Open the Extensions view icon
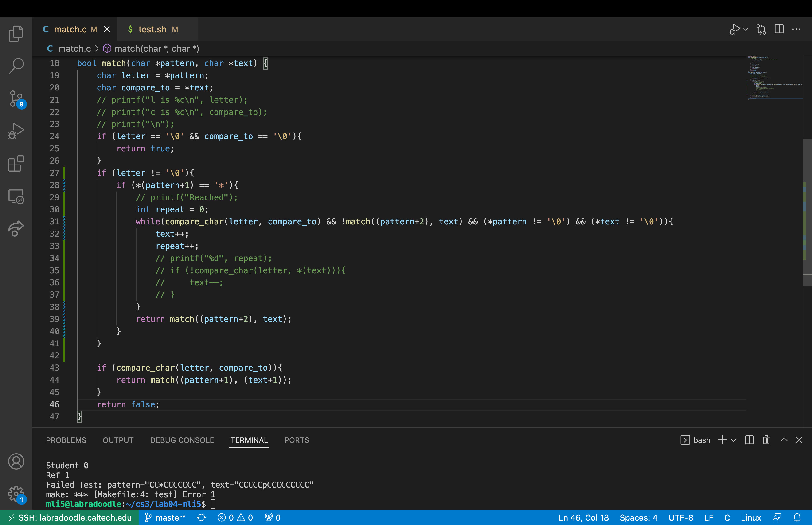 pos(16,164)
